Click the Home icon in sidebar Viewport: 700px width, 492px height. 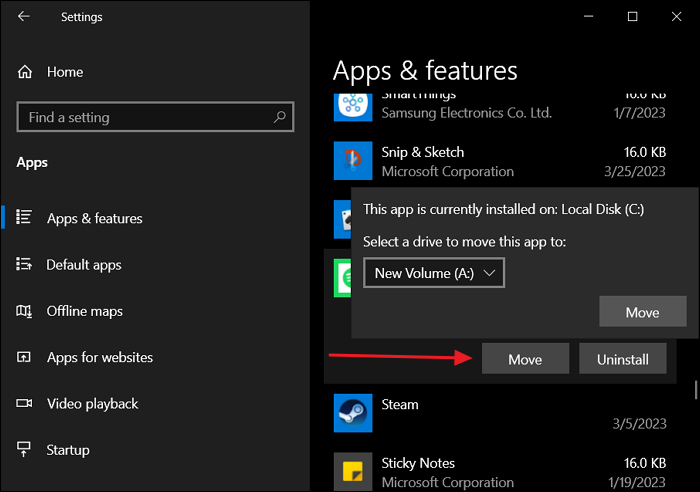pyautogui.click(x=25, y=72)
